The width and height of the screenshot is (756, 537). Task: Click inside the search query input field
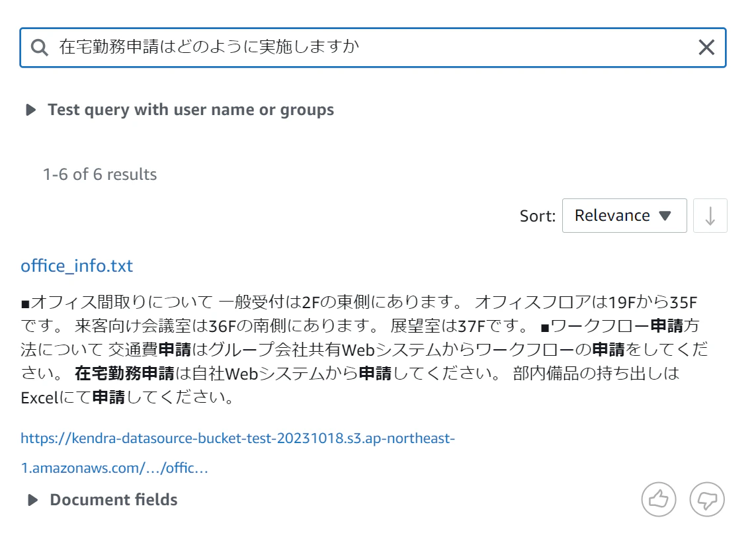(372, 48)
